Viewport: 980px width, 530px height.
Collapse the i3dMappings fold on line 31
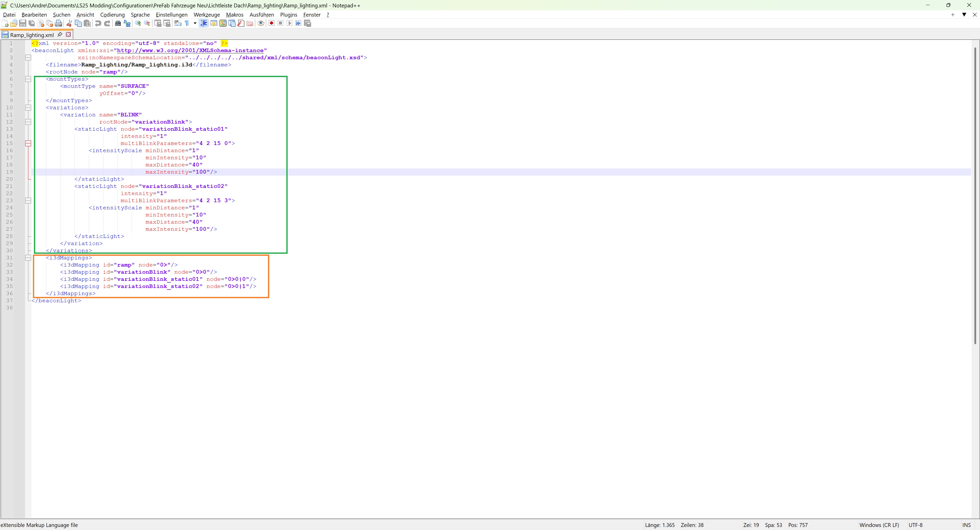28,258
